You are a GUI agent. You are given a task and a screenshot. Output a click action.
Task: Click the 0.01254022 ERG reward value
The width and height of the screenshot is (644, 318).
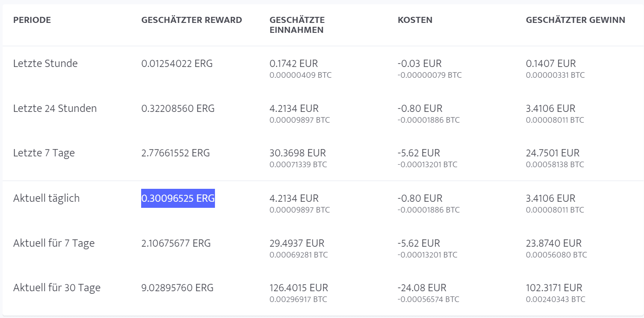click(177, 64)
